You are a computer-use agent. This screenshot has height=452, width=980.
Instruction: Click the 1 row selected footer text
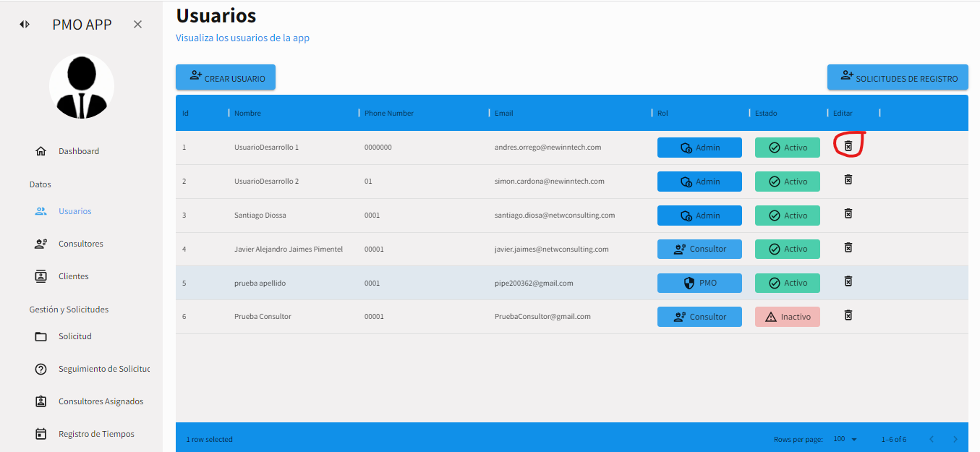209,439
